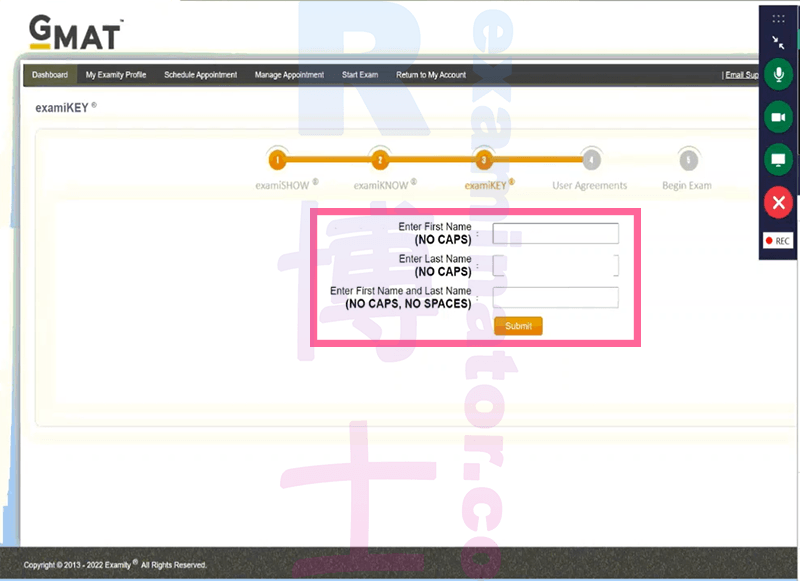End the session with the red X button

click(x=779, y=203)
